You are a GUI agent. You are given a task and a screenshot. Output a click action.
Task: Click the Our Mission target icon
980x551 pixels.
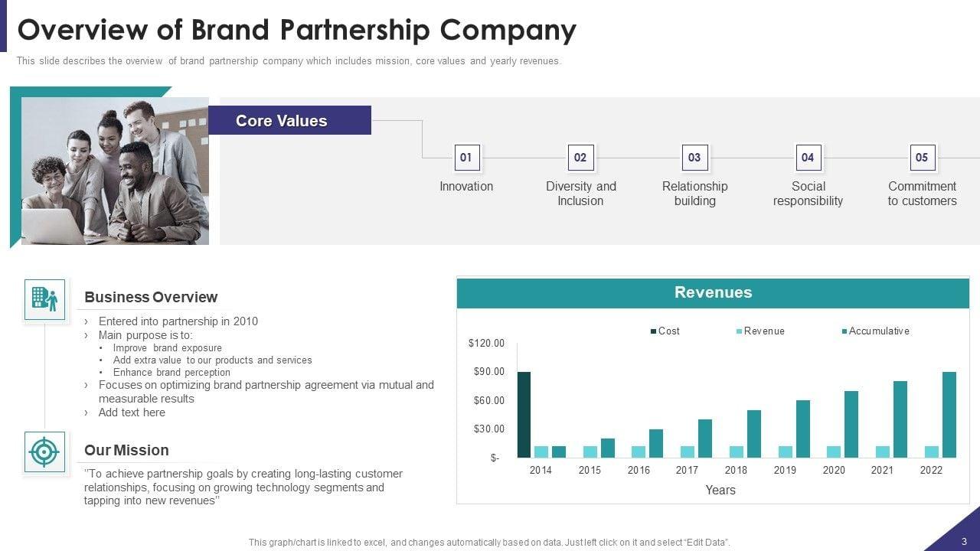click(x=44, y=452)
